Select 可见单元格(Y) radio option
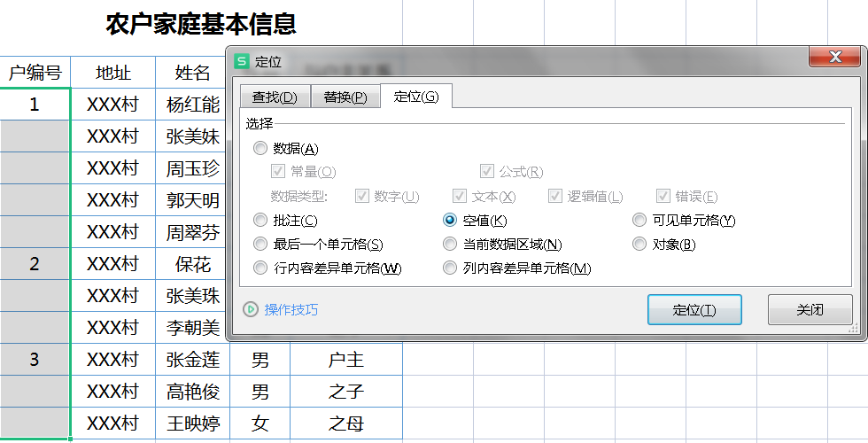This screenshot has width=868, height=443. (x=639, y=221)
